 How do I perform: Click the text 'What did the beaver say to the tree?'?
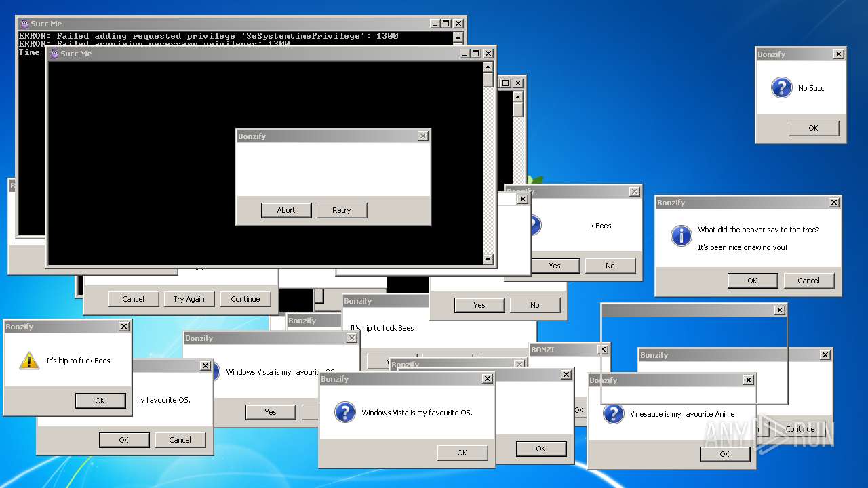[x=759, y=230]
